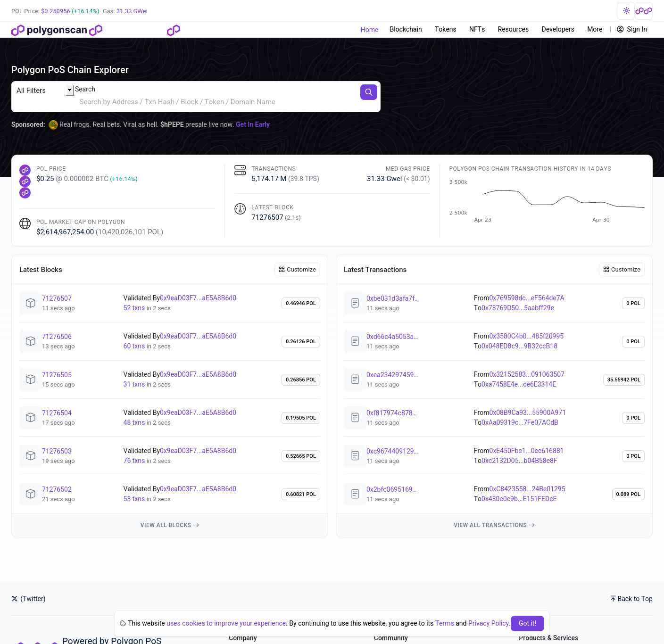
Task: Click the polygonscan logo
Action: click(x=57, y=30)
